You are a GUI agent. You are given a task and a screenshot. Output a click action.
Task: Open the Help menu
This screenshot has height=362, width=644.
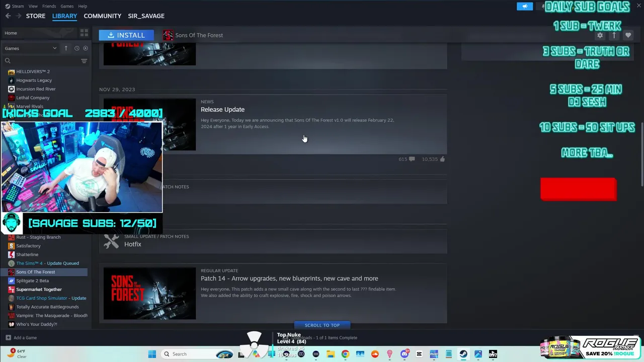click(83, 6)
